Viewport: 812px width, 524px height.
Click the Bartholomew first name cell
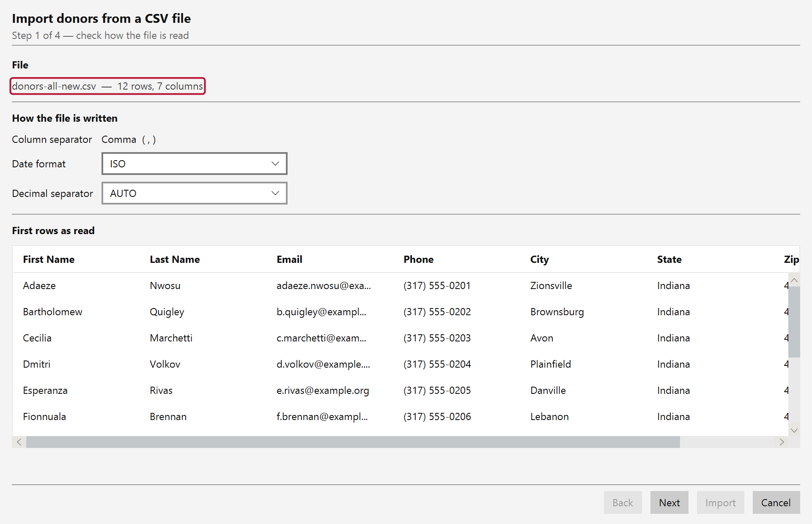[52, 312]
